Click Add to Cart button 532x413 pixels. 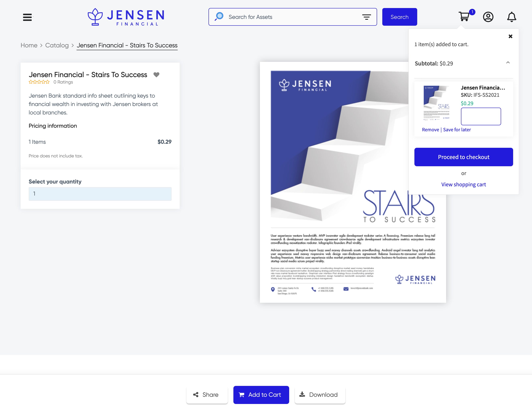tap(261, 395)
